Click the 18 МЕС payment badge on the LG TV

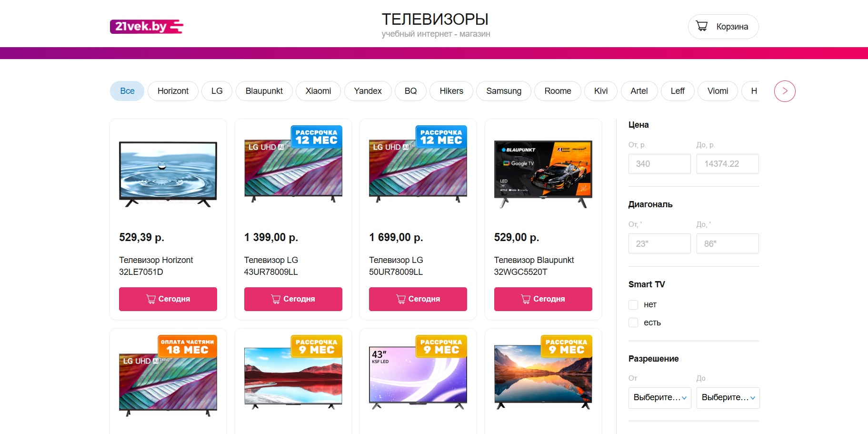pos(188,346)
